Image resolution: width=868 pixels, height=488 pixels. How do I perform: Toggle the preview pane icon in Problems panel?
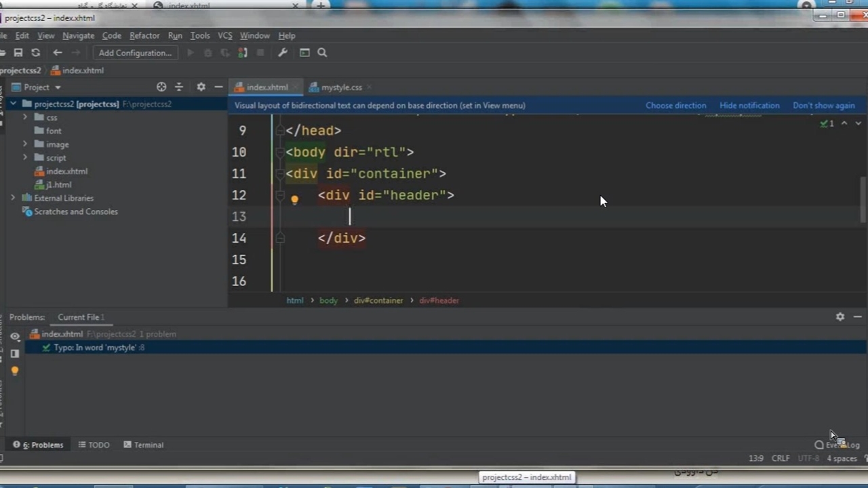pos(15,353)
